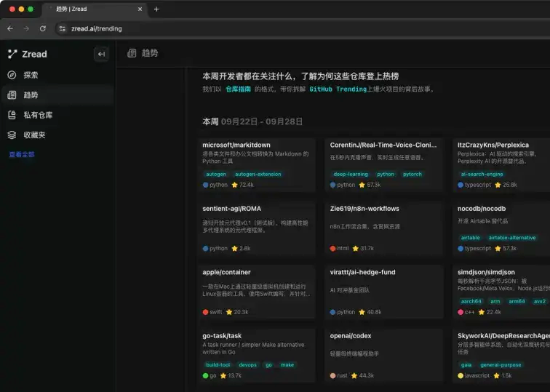Click the ai-search-engine tag
Screen dimensions: 550x392
coord(482,175)
